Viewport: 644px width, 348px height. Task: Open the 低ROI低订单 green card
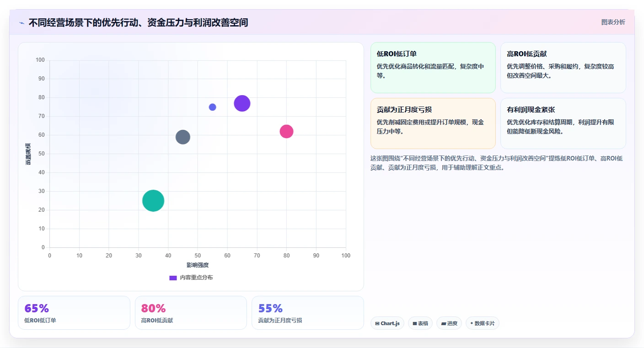[x=433, y=68]
